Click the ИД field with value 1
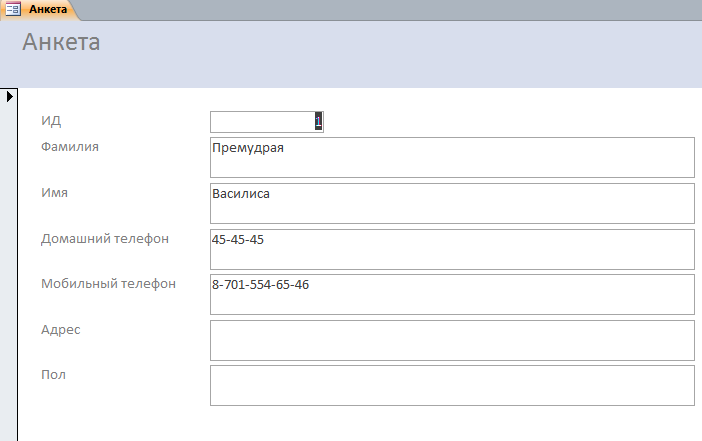This screenshot has width=702, height=441. [x=267, y=122]
